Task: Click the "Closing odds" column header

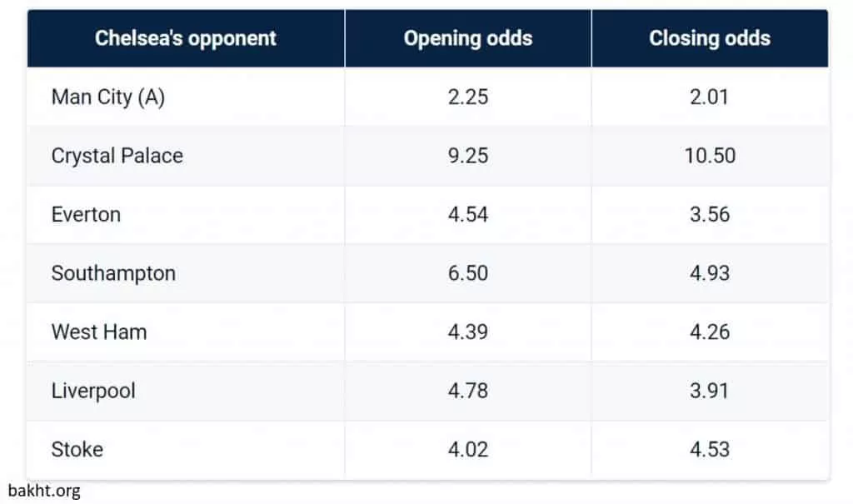Action: click(x=710, y=38)
